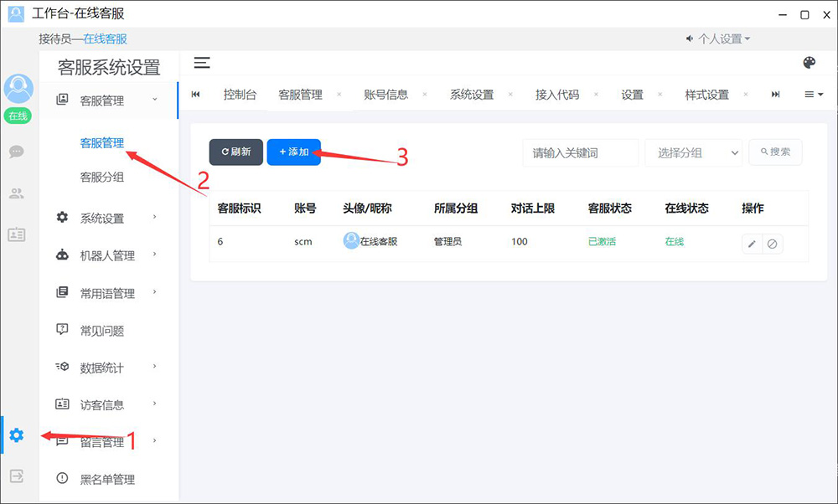838x504 pixels.
Task: Click the contact card icon in left rail
Action: point(17,234)
